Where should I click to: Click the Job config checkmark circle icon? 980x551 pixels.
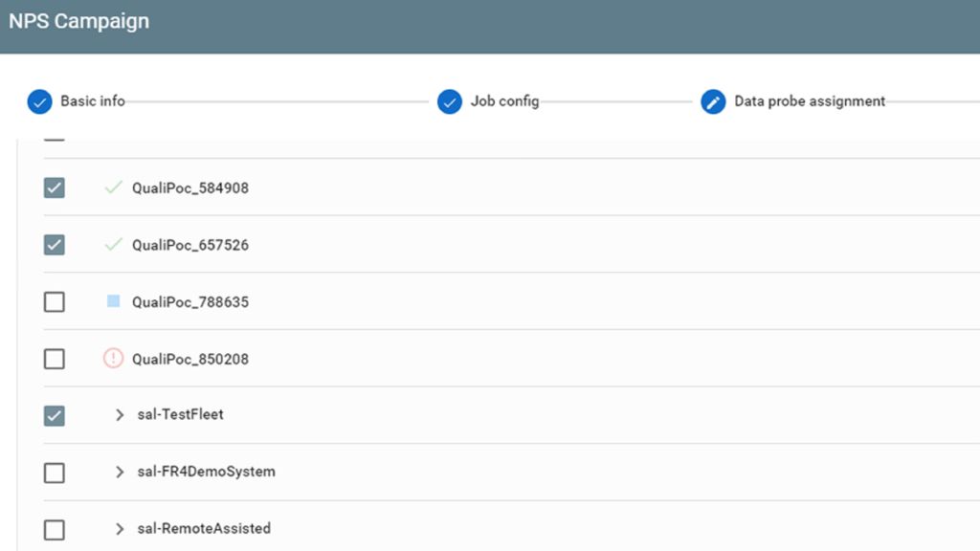450,101
